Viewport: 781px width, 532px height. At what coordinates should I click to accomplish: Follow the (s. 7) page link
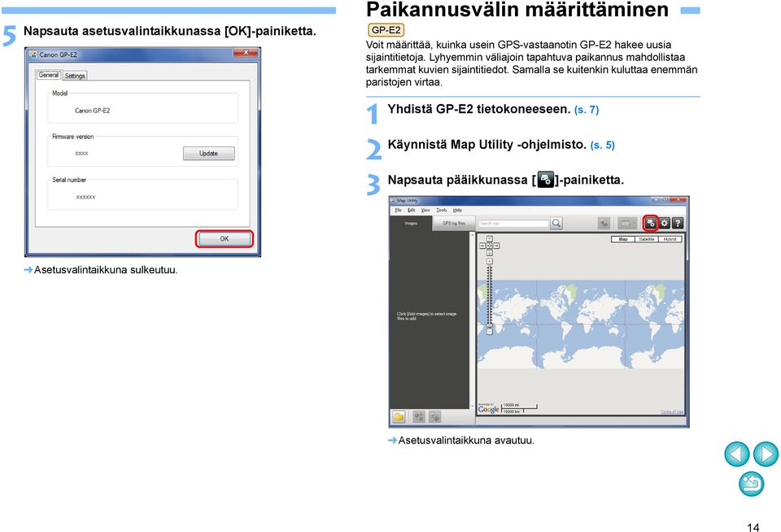[587, 110]
